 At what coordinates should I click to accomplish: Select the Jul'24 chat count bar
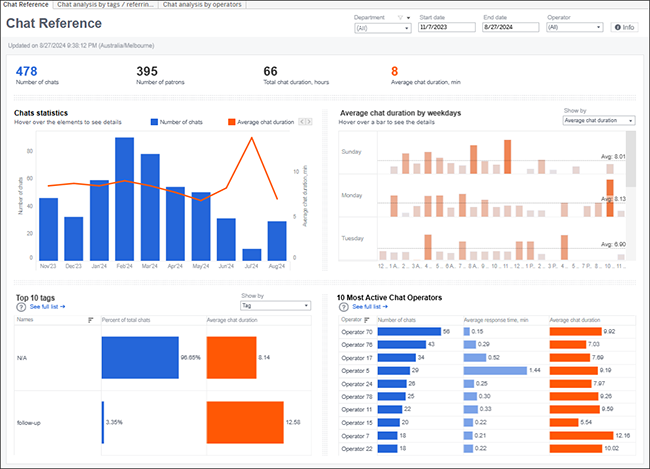(252, 255)
